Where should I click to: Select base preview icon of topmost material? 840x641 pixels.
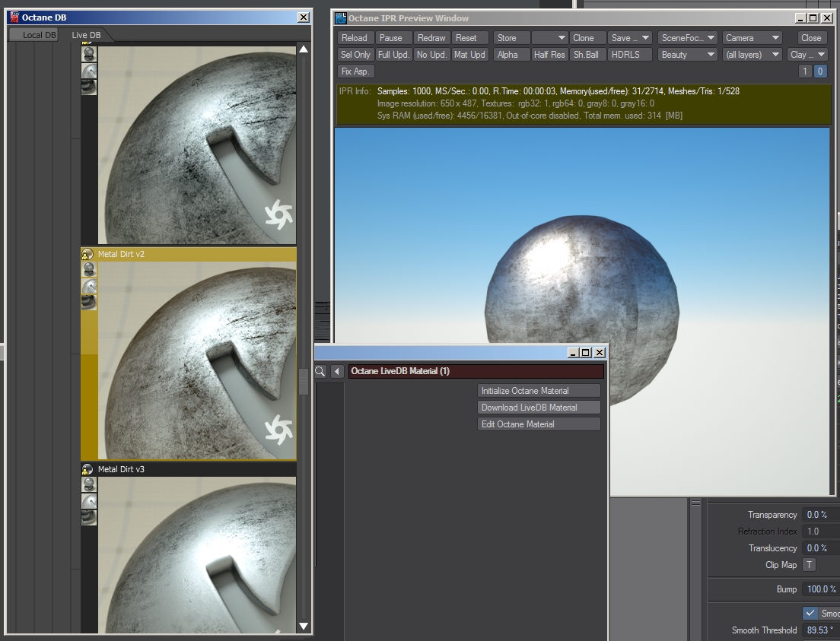[89, 87]
